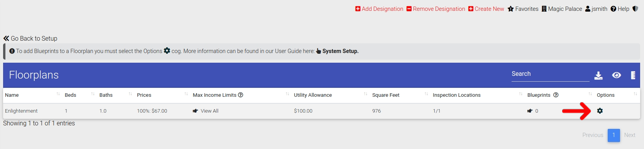
Task: Click the Blueprints help question icon
Action: pyautogui.click(x=556, y=95)
